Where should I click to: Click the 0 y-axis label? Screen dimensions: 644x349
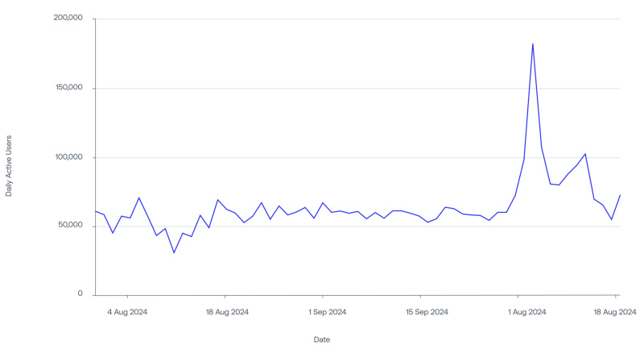pyautogui.click(x=80, y=293)
